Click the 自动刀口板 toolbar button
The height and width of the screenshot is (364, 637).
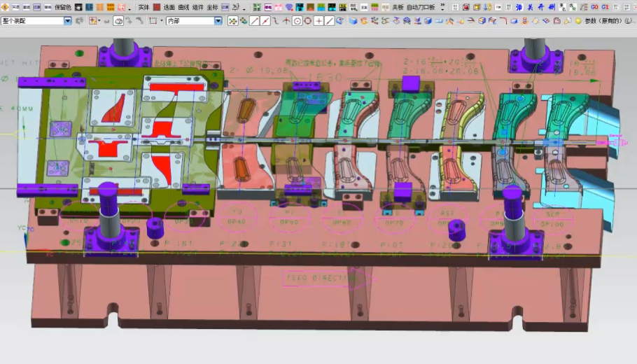tap(421, 7)
